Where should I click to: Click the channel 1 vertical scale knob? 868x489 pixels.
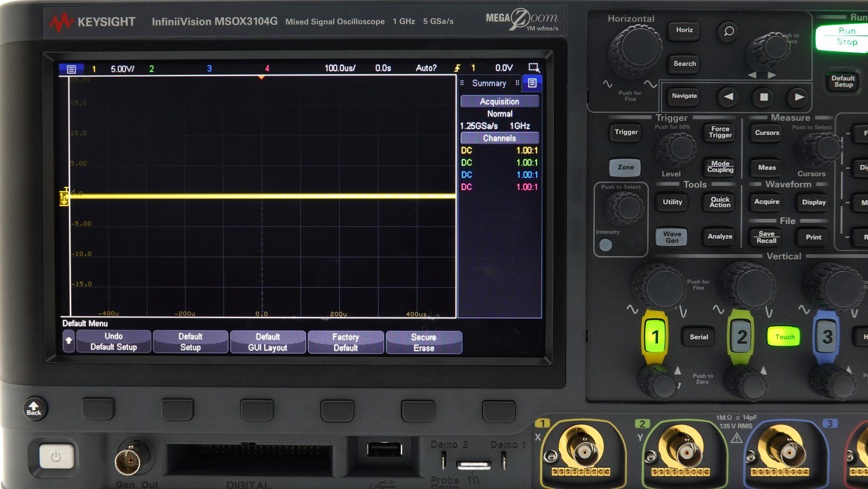pos(659,287)
